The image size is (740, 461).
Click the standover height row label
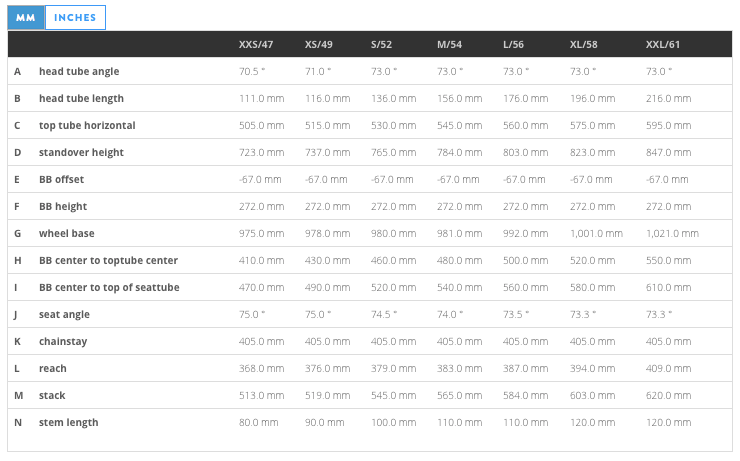tap(81, 153)
